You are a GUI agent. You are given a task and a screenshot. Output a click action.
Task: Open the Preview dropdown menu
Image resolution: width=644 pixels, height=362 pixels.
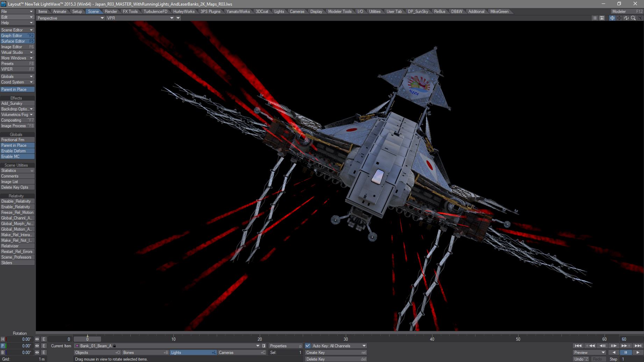point(589,353)
